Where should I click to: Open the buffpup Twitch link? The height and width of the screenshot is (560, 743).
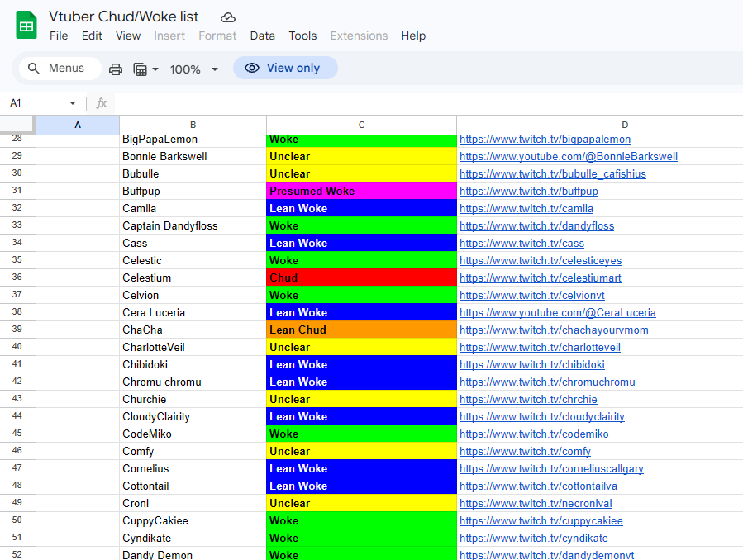[x=529, y=192]
